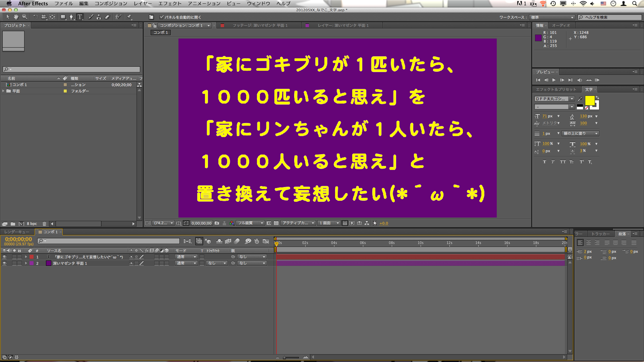Click yellow color swatch in character panel
This screenshot has height=362, width=644.
tap(590, 100)
